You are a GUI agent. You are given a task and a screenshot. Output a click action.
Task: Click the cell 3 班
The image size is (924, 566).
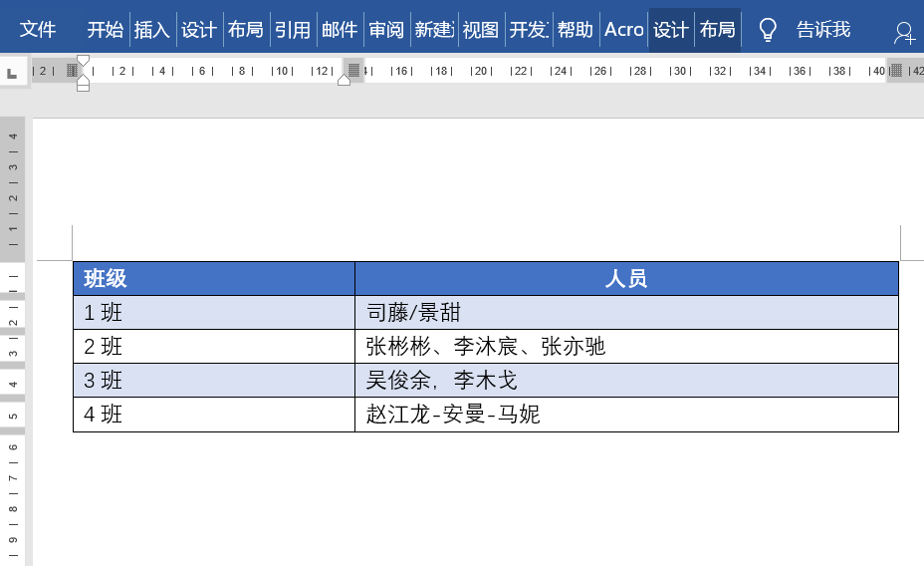214,381
